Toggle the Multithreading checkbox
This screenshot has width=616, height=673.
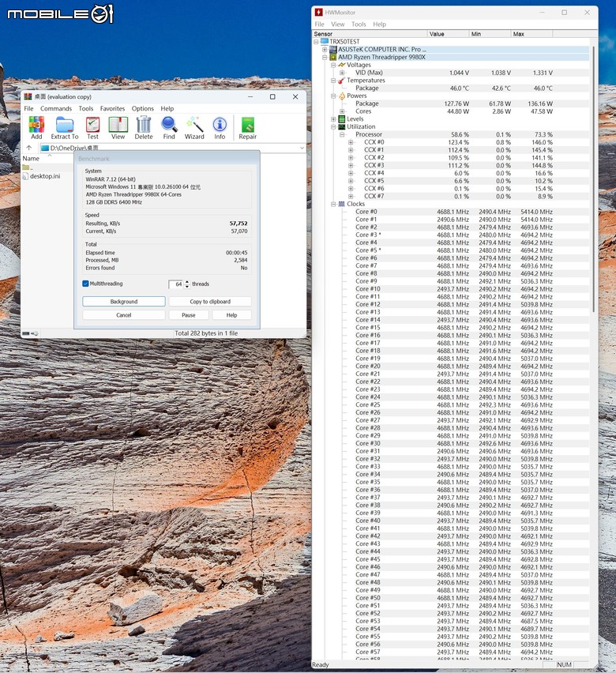click(85, 284)
